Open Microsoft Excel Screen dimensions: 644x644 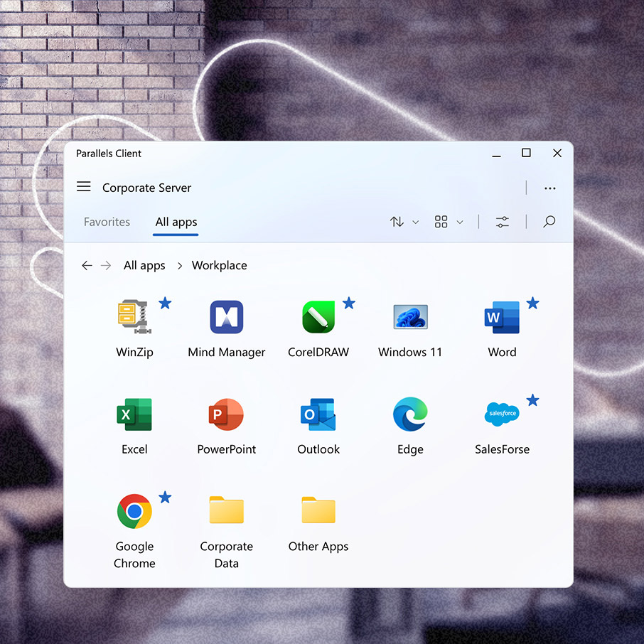tap(134, 414)
